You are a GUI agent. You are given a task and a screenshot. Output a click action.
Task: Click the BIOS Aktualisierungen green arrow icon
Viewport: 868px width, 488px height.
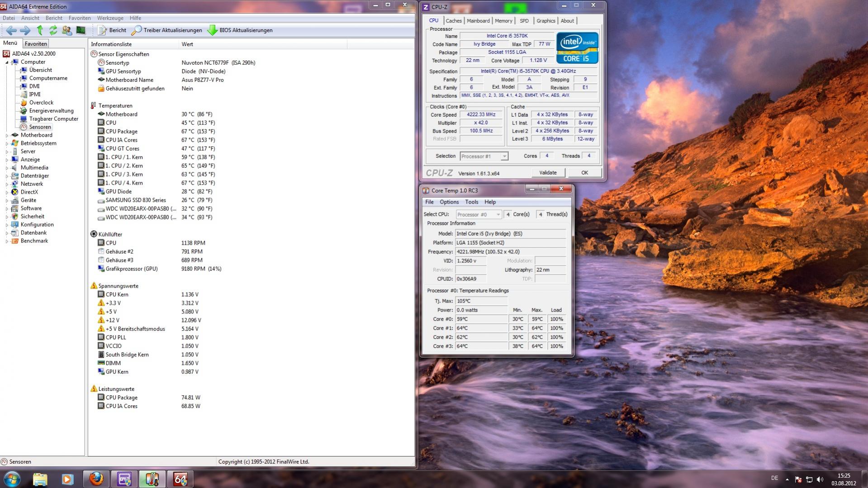point(212,30)
